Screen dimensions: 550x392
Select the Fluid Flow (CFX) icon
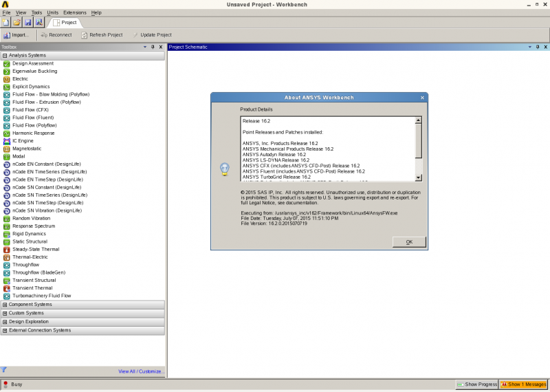click(7, 110)
